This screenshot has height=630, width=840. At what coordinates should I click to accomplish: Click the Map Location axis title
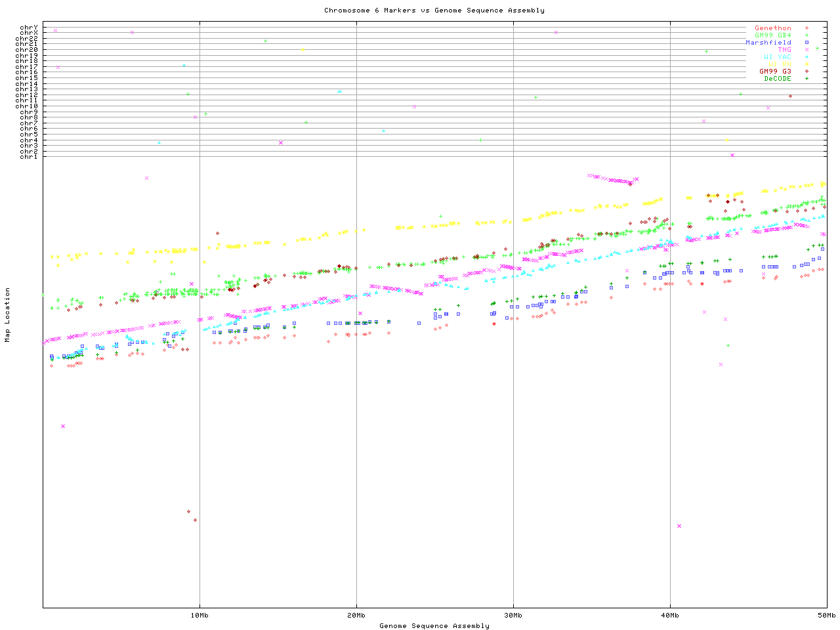[x=8, y=315]
